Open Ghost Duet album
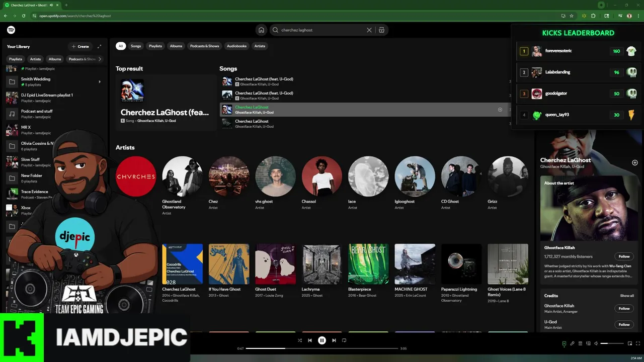The image size is (644, 362). (x=275, y=271)
